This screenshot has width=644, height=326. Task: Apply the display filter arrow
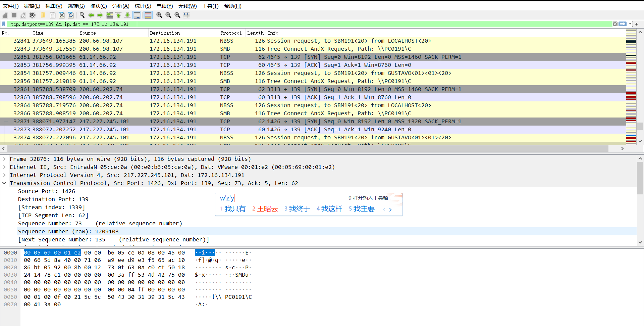pos(623,24)
